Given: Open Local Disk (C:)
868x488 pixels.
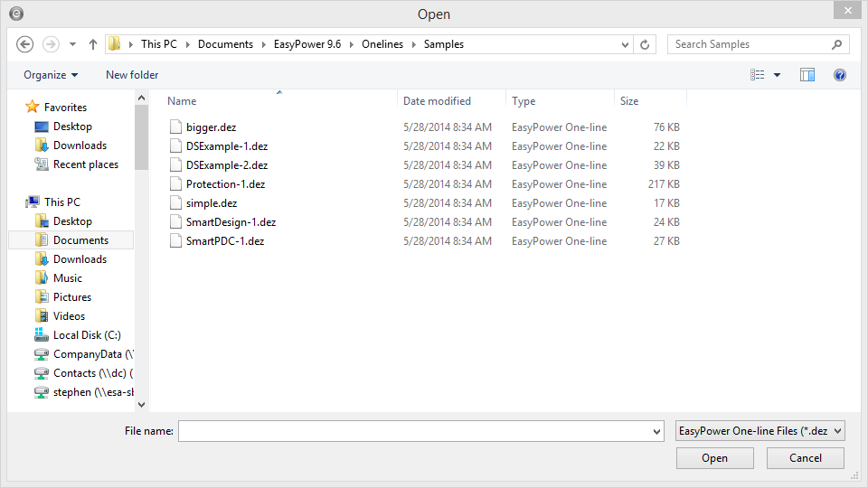Looking at the screenshot, I should coord(87,334).
